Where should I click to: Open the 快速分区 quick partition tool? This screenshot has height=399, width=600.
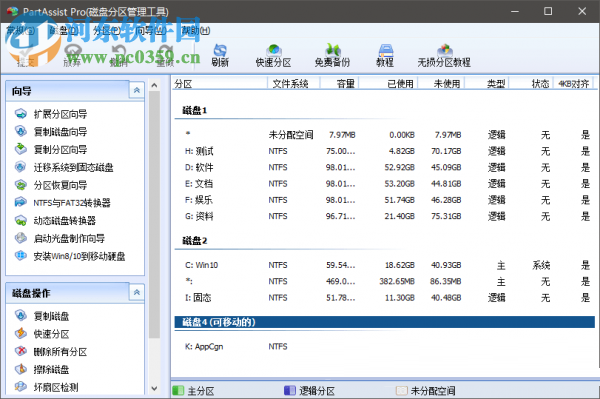pyautogui.click(x=273, y=55)
